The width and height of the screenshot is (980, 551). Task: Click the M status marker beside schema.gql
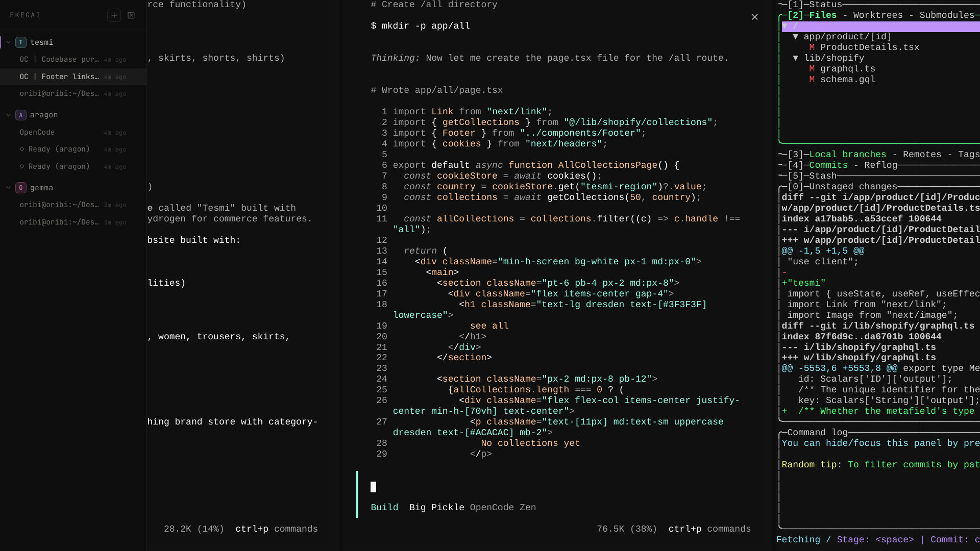click(x=812, y=80)
